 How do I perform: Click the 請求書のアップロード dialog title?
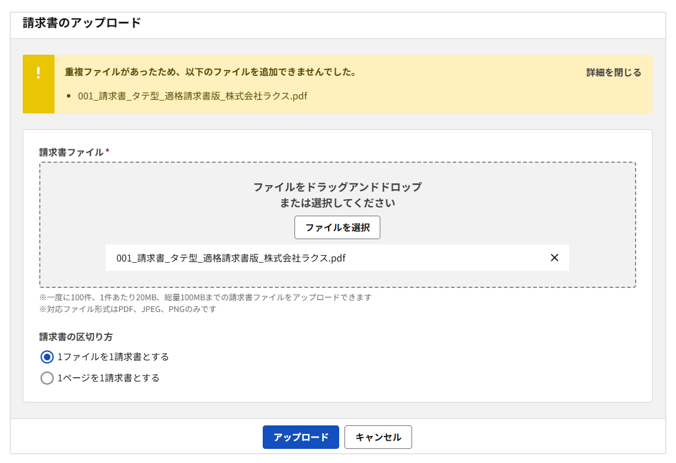pos(82,23)
